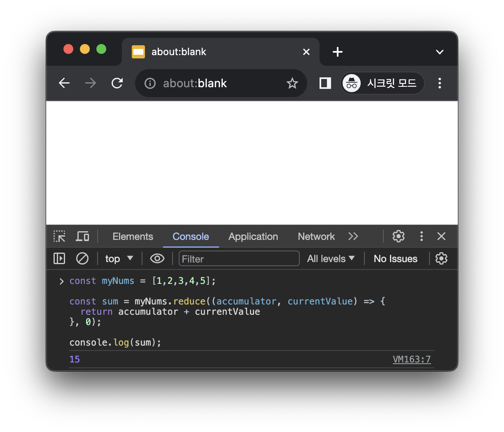Activate the inspect element picker icon
The width and height of the screenshot is (504, 432).
pos(59,236)
